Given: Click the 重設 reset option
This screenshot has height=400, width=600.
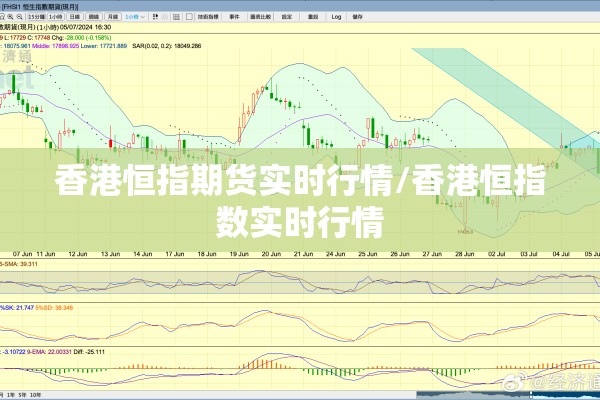Looking at the screenshot, I should [313, 17].
